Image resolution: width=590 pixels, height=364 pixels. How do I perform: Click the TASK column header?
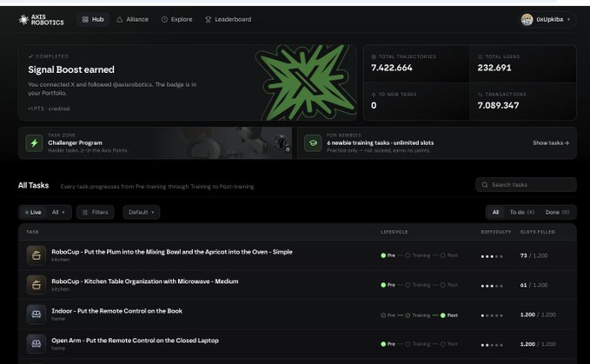tap(32, 232)
